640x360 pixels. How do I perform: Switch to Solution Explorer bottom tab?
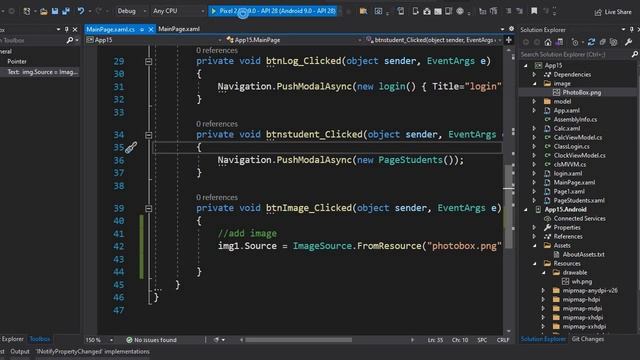click(543, 339)
